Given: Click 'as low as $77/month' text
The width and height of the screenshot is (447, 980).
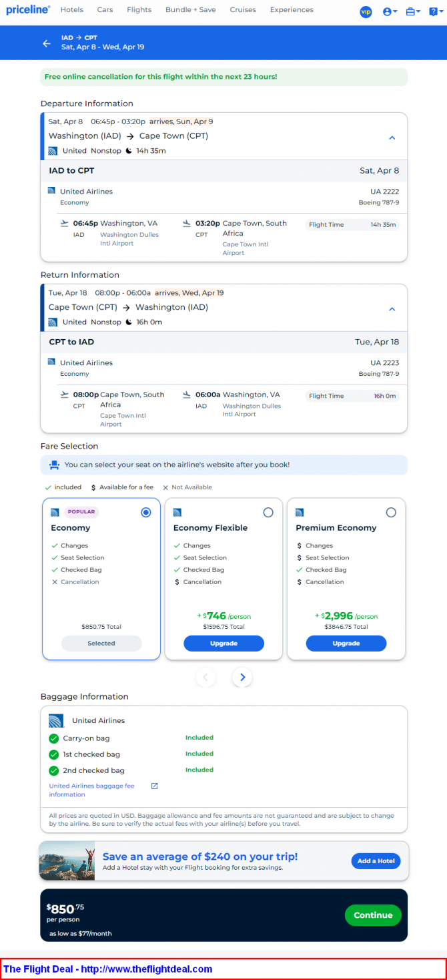Looking at the screenshot, I should [x=81, y=933].
